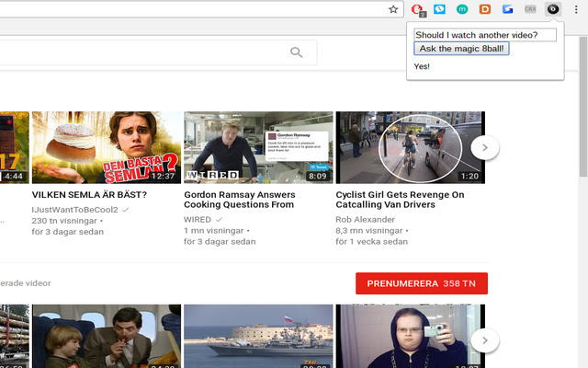This screenshot has height=368, width=588.
Task: Open the Rob Alexander channel link
Action: (366, 219)
